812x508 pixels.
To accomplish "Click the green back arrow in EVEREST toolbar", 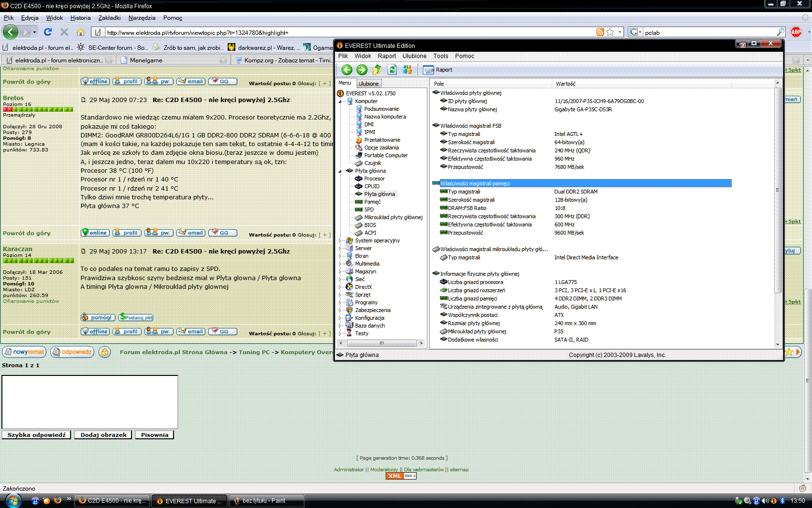I will [347, 70].
